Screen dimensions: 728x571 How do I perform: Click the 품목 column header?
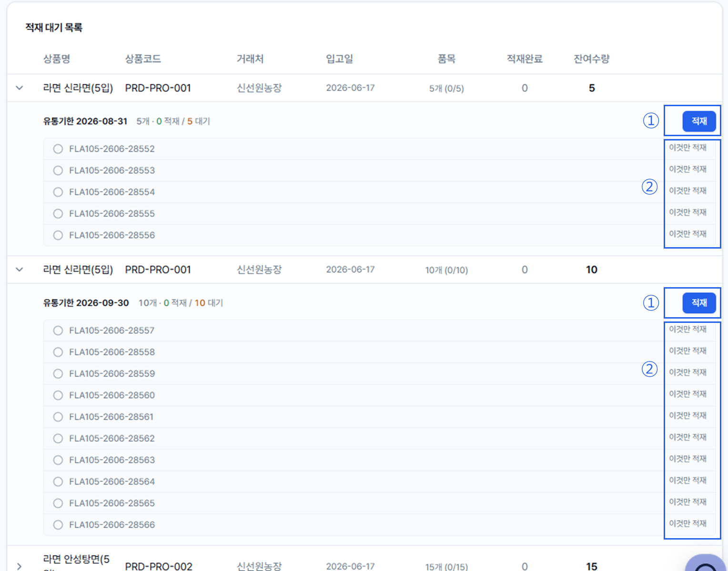446,59
